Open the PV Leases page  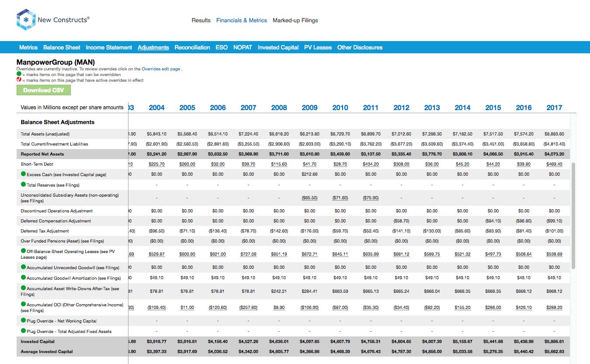(318, 48)
